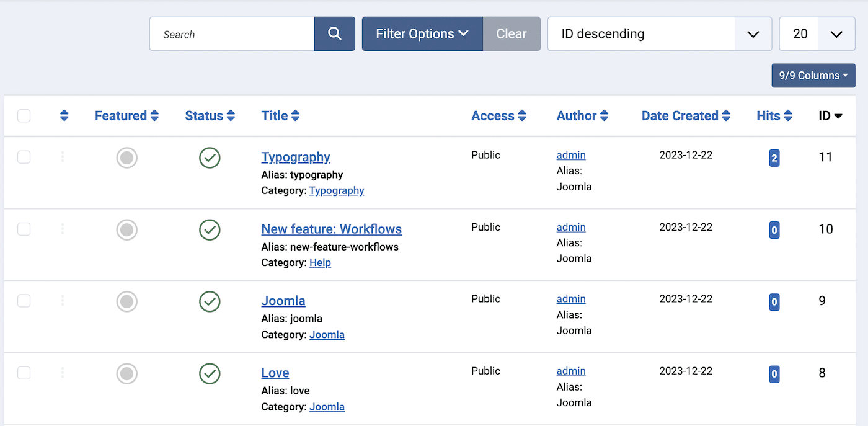The height and width of the screenshot is (426, 868).
Task: Click the Hits badge showing 2 for Typography
Action: 774,158
